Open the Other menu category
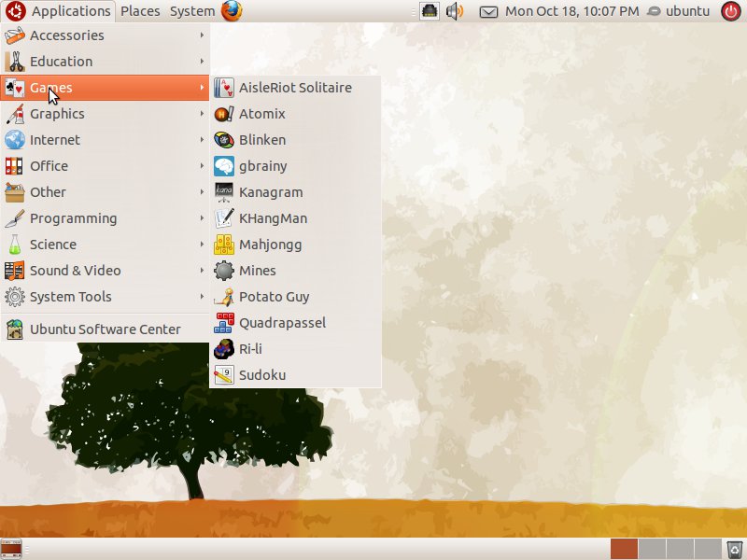This screenshot has height=560, width=747. [x=105, y=192]
